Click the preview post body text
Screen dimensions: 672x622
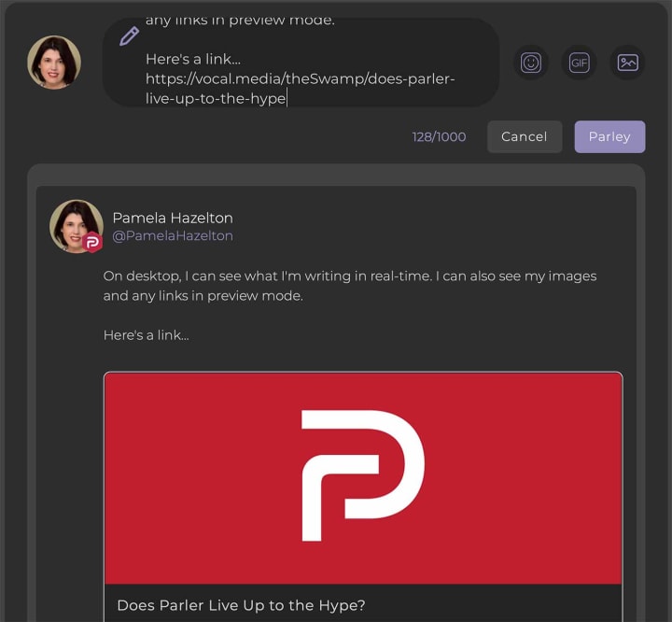point(350,286)
